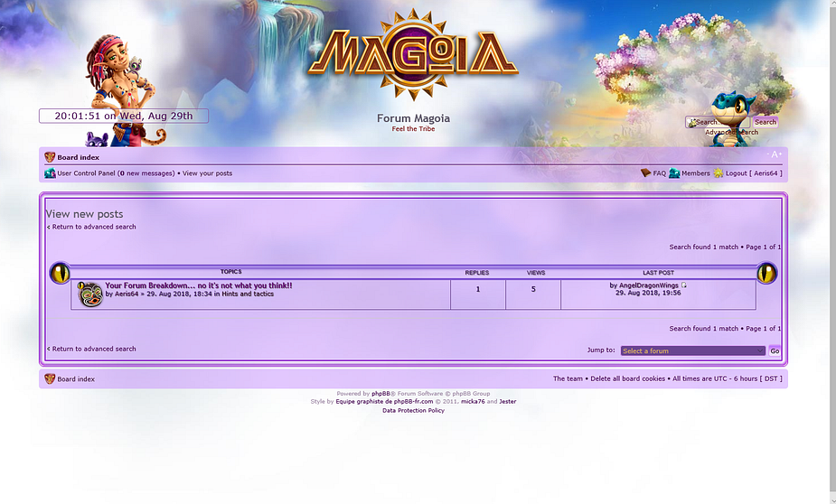This screenshot has width=836, height=504.
Task: Open Data Protection Policy link
Action: pyautogui.click(x=413, y=411)
